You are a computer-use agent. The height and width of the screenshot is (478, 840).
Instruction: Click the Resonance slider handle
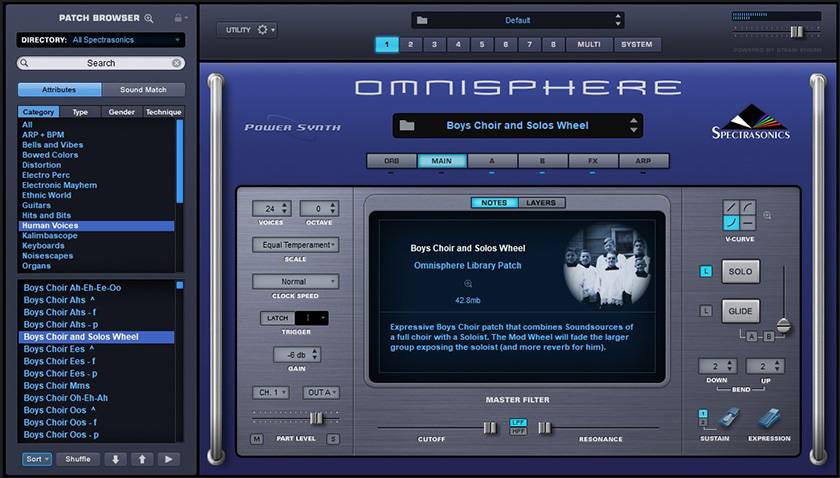(544, 428)
